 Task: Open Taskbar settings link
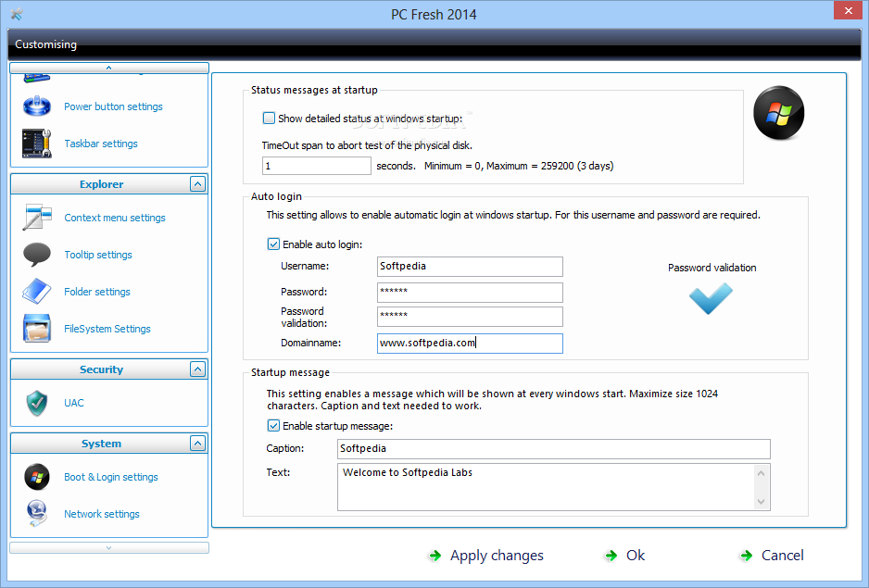tap(101, 144)
